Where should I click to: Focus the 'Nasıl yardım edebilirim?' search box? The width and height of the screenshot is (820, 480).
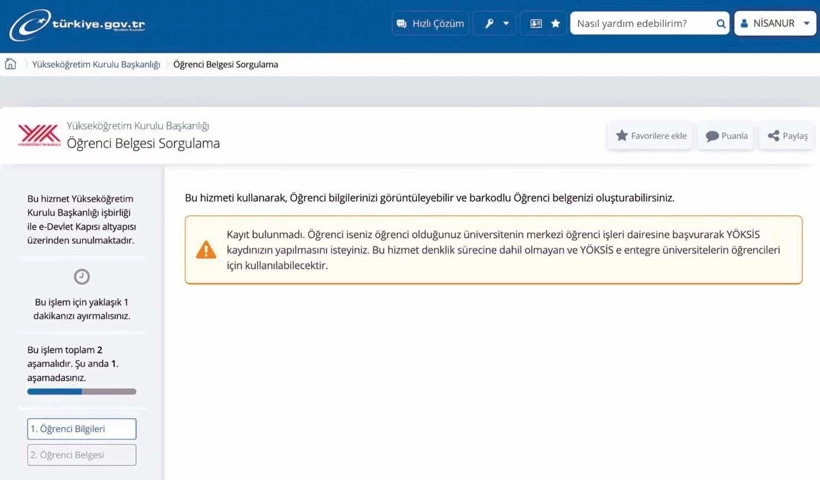point(640,23)
